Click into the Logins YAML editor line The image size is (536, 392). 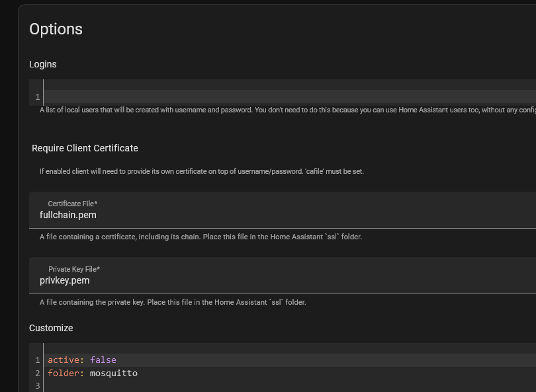click(x=290, y=97)
